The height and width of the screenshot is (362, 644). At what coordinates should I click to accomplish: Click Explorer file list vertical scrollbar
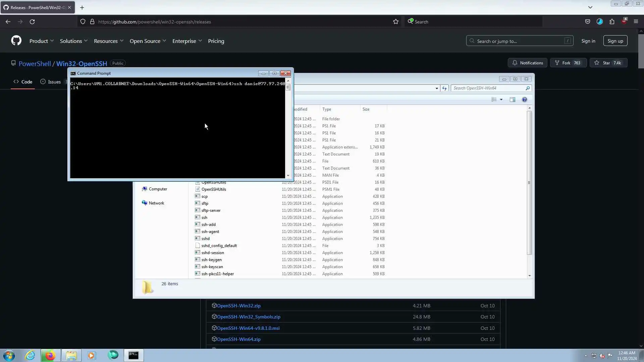click(529, 183)
